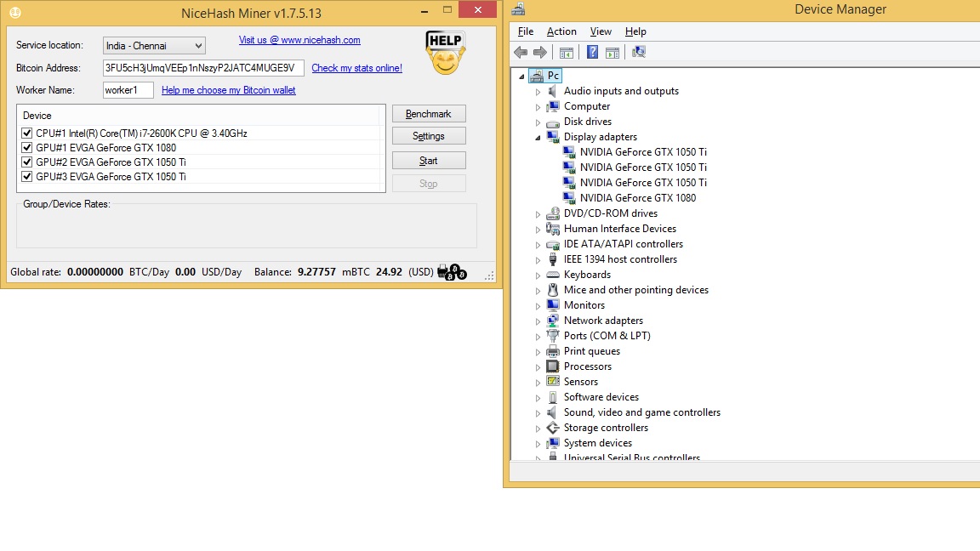Expand the Ports (COM & LPT) node

coord(538,336)
